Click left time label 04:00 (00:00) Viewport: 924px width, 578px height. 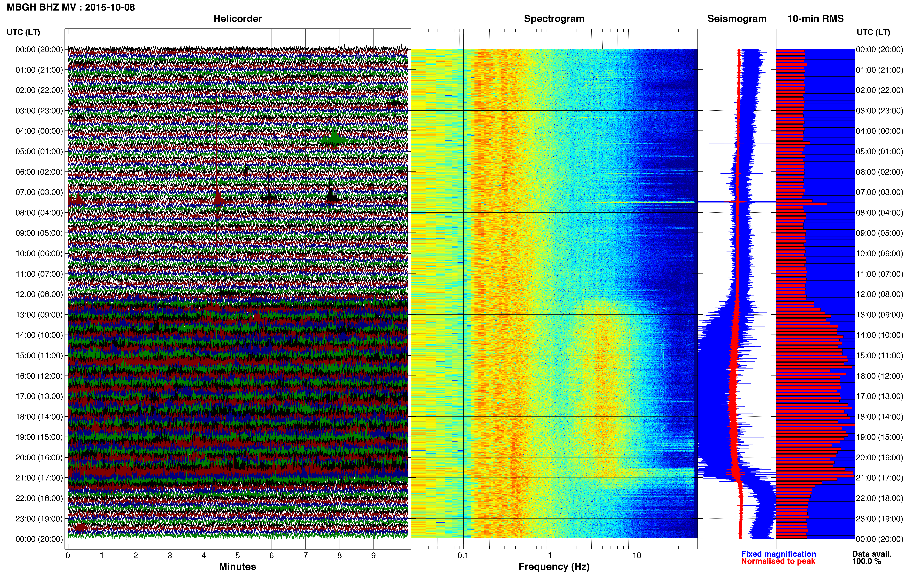[x=39, y=131]
